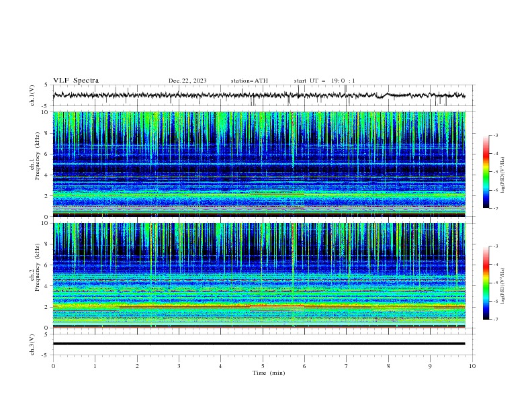The height and width of the screenshot is (411, 532).
Task: Click the "8" kHz tick on ch.1 spectrogram axis
Action: pos(47,133)
